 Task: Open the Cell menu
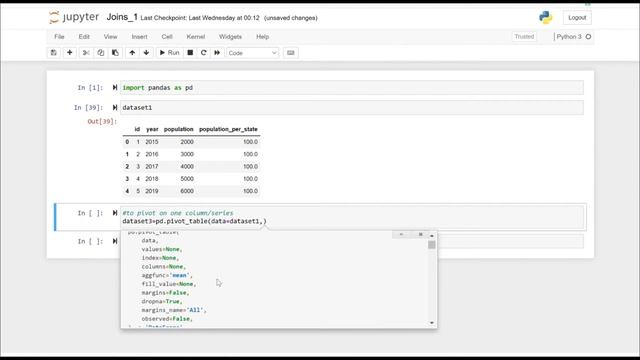pos(167,37)
